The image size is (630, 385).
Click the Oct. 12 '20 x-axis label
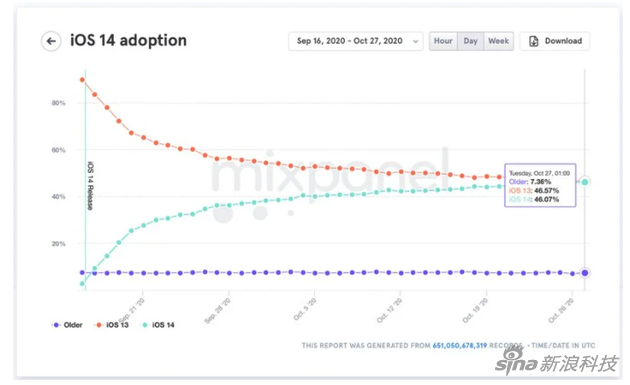click(389, 310)
